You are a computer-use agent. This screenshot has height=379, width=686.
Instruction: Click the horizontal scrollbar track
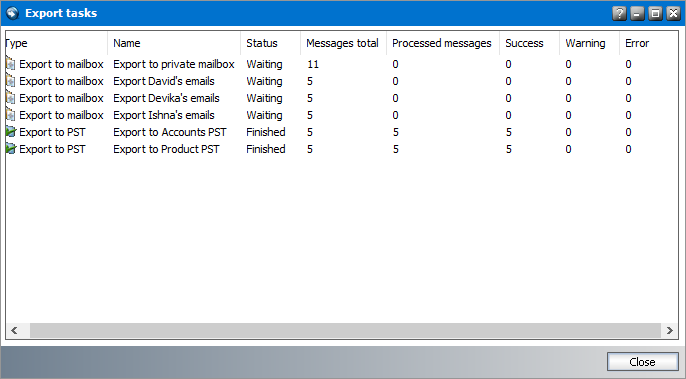click(x=345, y=330)
